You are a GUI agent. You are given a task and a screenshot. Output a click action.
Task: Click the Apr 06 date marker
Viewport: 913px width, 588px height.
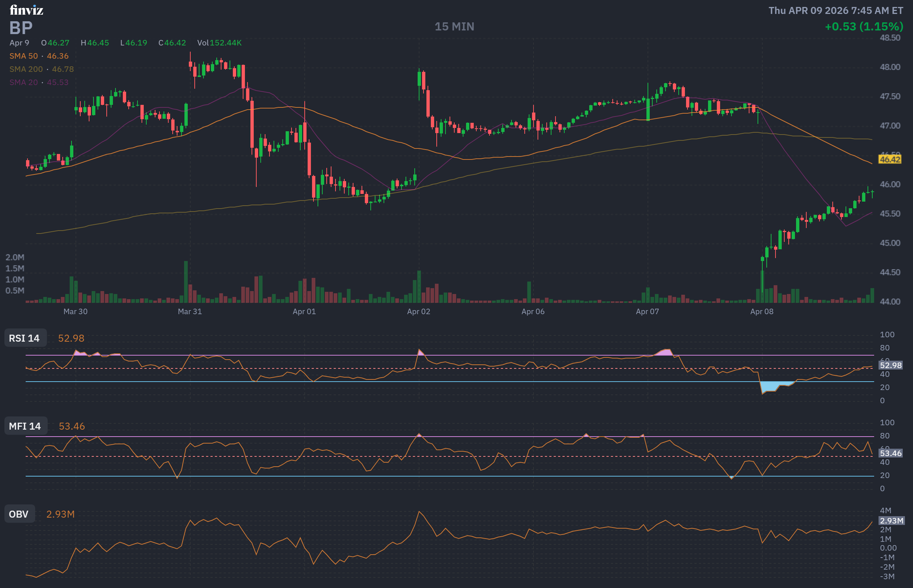click(533, 312)
